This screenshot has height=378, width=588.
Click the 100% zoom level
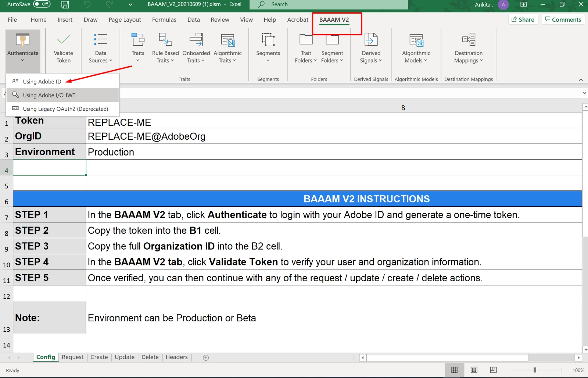[578, 370]
